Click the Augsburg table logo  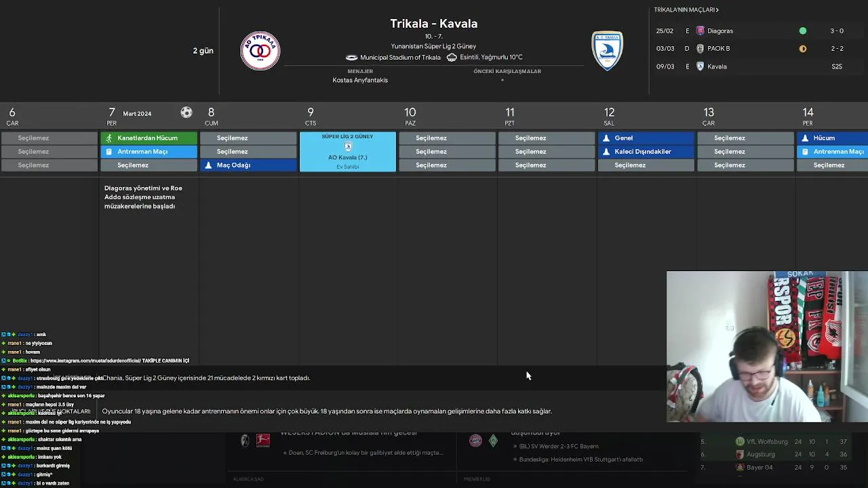click(740, 454)
